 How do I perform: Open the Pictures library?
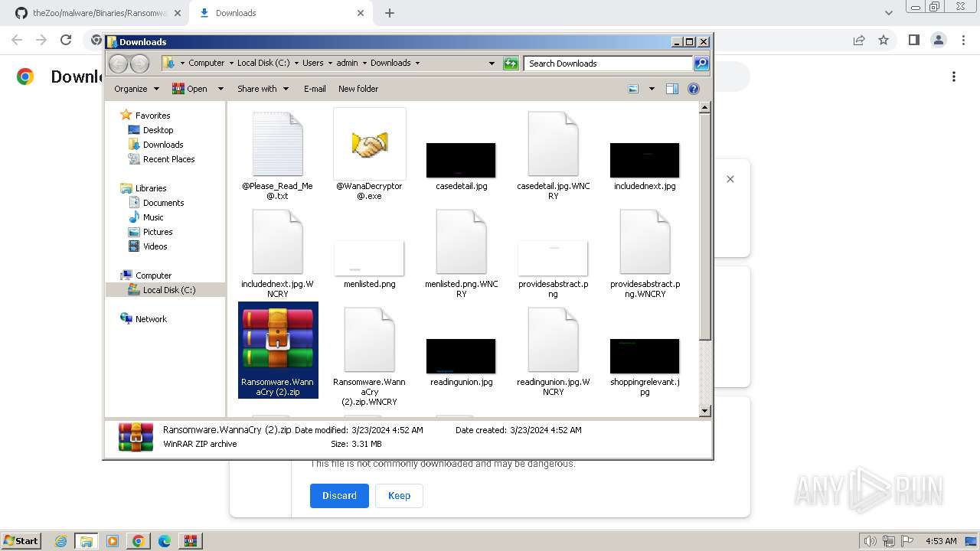coord(158,232)
